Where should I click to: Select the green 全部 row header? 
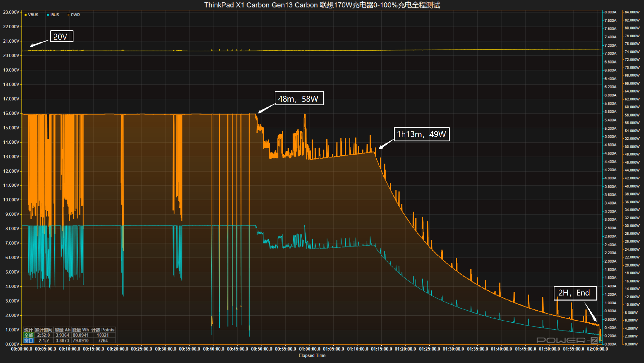(x=29, y=335)
